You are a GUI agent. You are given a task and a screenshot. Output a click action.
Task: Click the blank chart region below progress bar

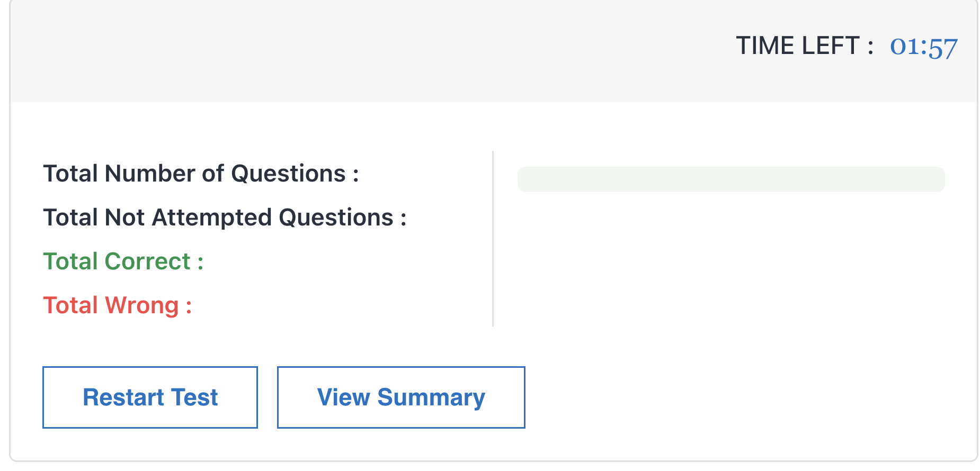(731, 265)
